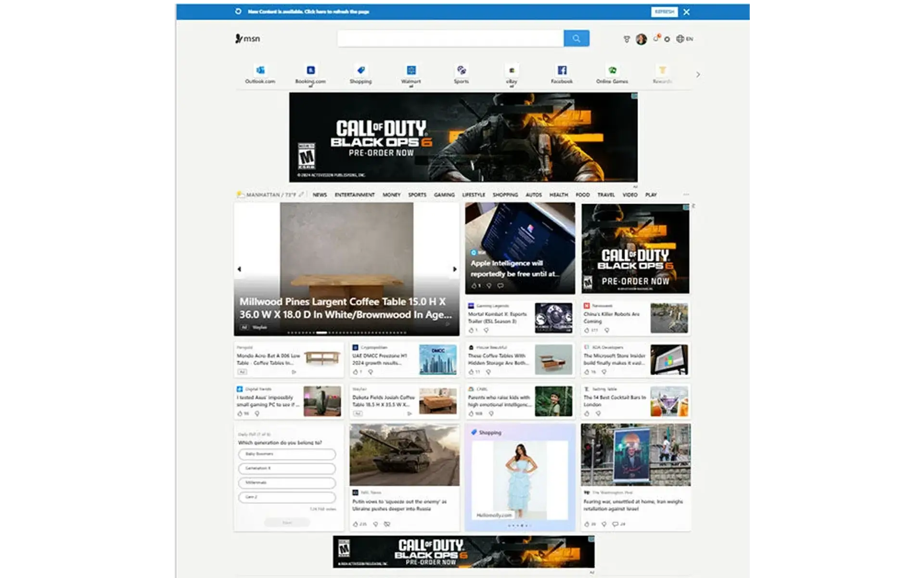Like the Mortal Kombat X Esports story
The height and width of the screenshot is (578, 924).
click(471, 330)
